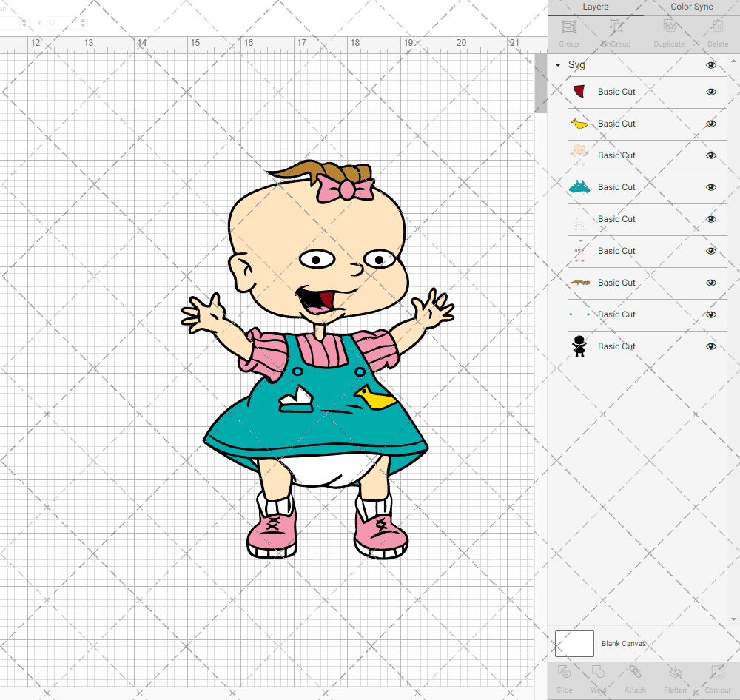Select the skin-tone body layer thumbnail
This screenshot has height=700, width=740.
click(579, 155)
